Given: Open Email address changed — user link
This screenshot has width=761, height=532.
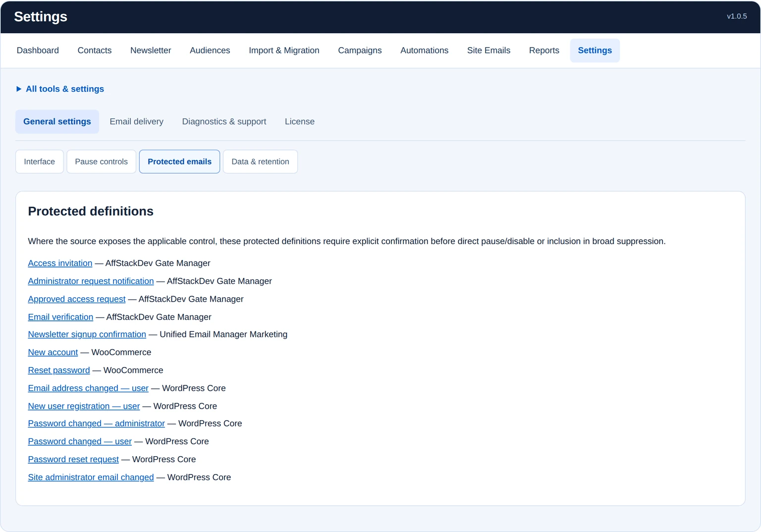Looking at the screenshot, I should (x=88, y=388).
